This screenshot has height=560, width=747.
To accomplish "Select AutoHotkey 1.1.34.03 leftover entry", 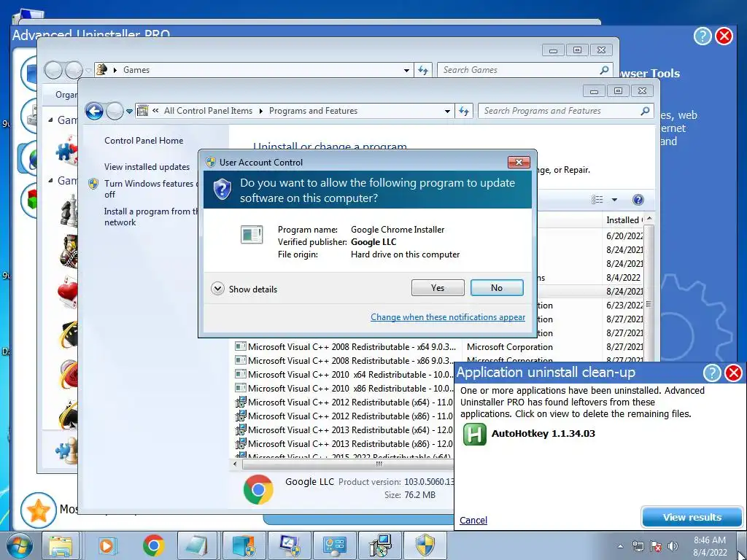I will coord(543,433).
